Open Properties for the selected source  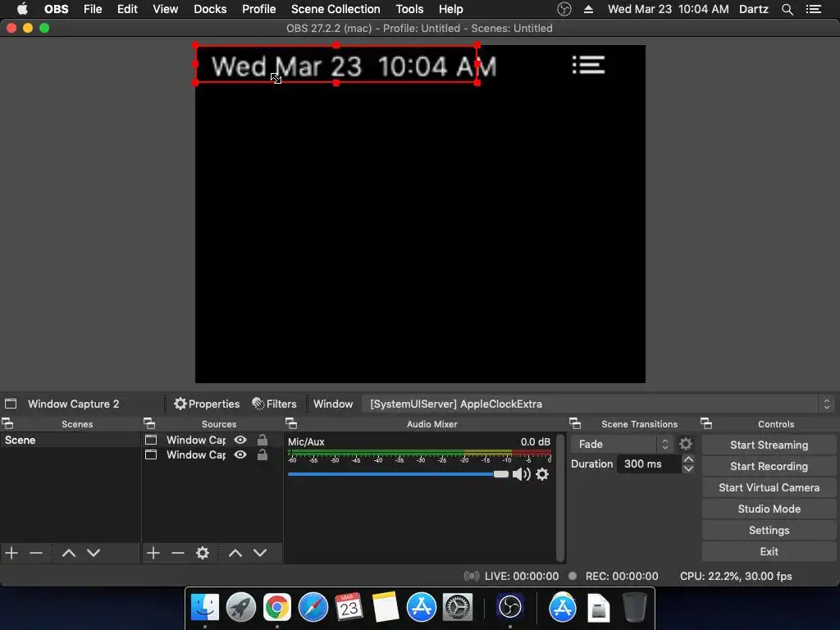tap(207, 404)
